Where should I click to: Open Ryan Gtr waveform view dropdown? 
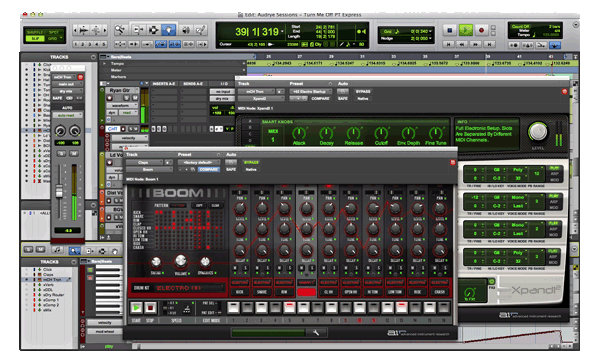[x=123, y=106]
